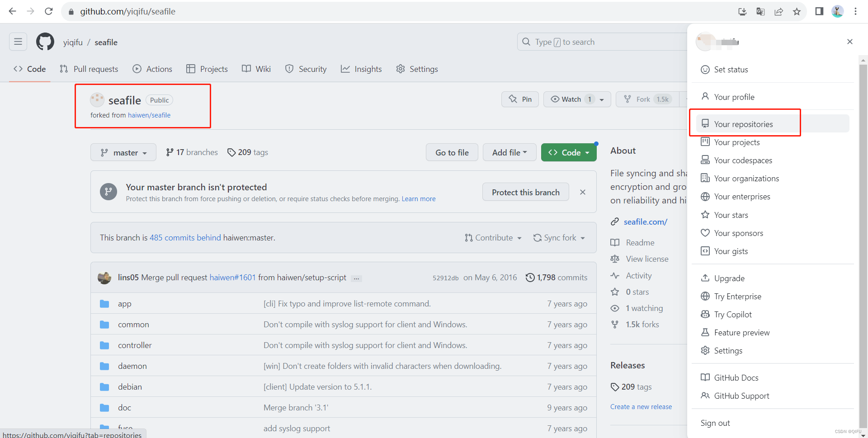Bookmark the page with the browser star icon

[797, 11]
